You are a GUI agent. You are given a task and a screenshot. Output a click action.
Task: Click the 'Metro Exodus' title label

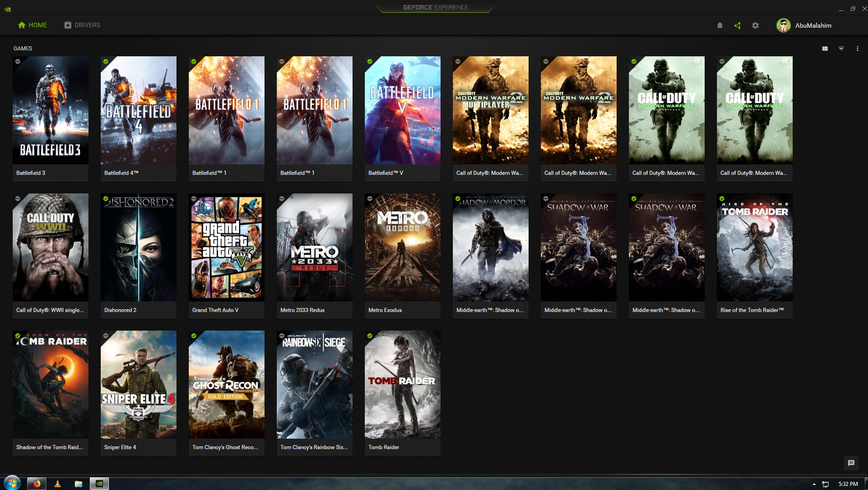[385, 310]
